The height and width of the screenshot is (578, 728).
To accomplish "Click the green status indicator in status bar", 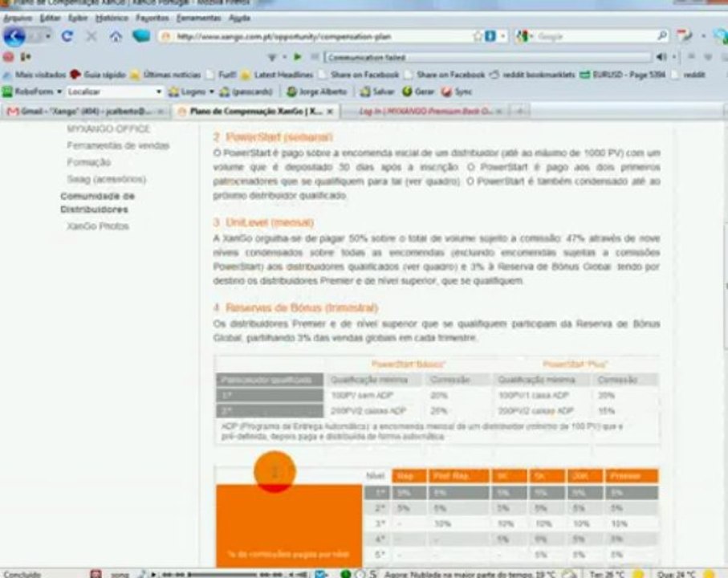I will coord(346,574).
